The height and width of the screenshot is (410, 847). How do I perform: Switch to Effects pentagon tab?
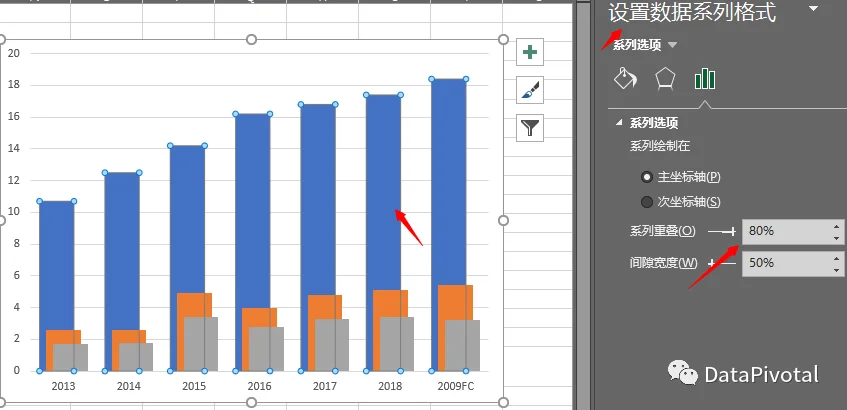click(665, 78)
